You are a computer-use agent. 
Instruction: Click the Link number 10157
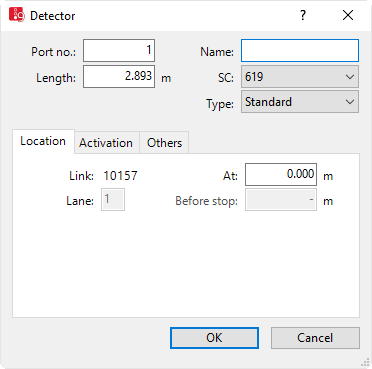[120, 176]
